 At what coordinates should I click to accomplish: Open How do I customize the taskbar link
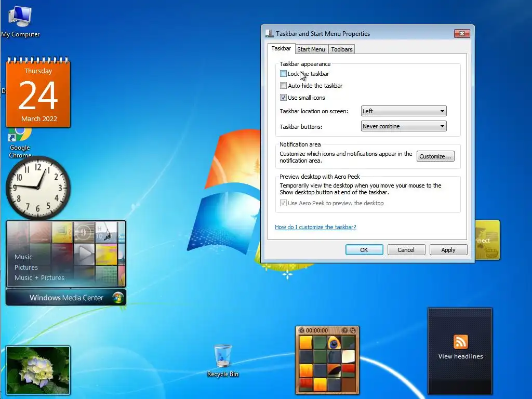[315, 227]
